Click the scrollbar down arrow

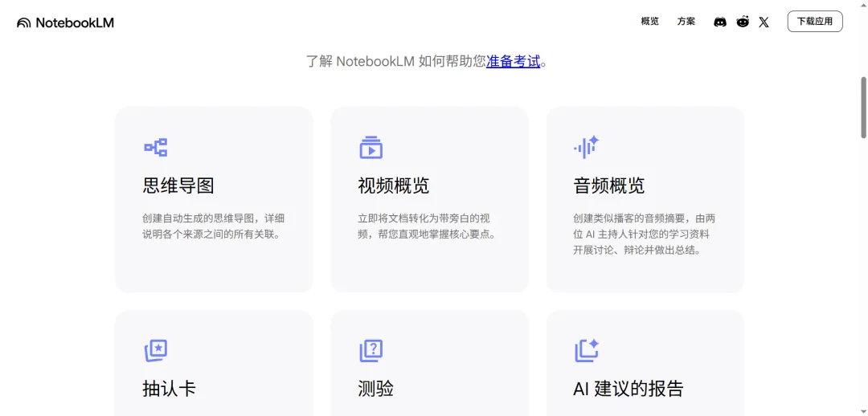pyautogui.click(x=863, y=410)
